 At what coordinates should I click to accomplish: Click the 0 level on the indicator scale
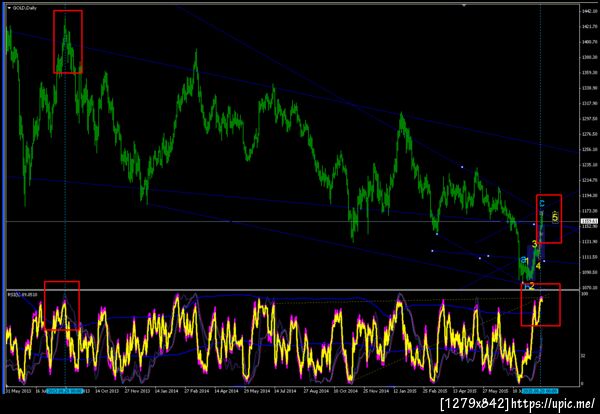click(x=583, y=383)
